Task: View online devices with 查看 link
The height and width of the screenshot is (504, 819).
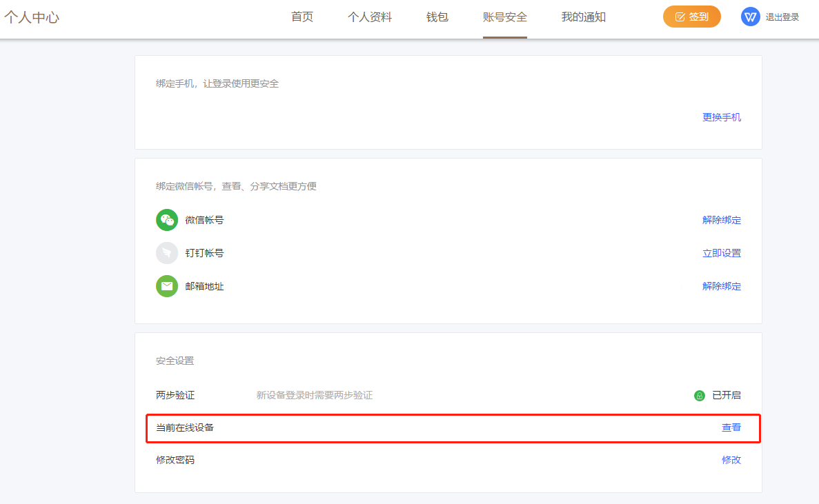Action: tap(731, 427)
